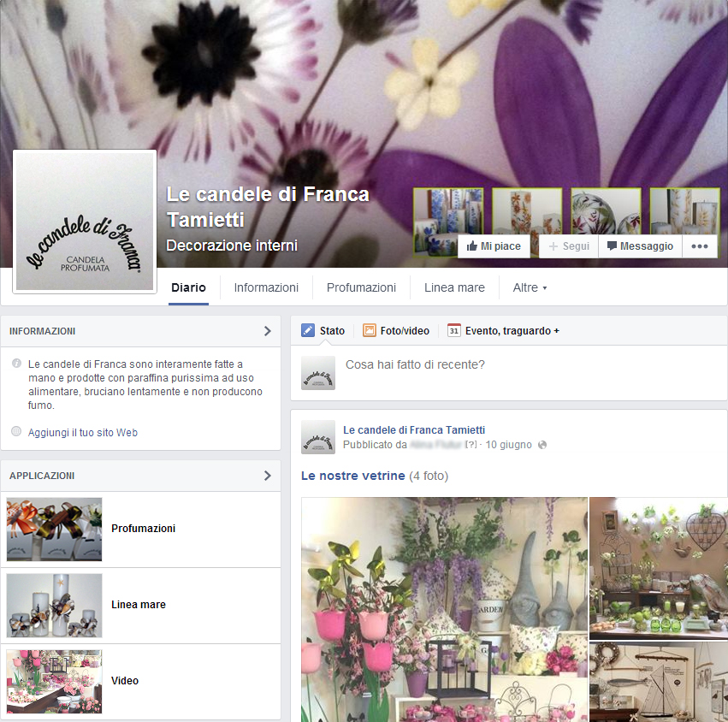Click the (4 foto) count text
728x722 pixels.
click(429, 476)
